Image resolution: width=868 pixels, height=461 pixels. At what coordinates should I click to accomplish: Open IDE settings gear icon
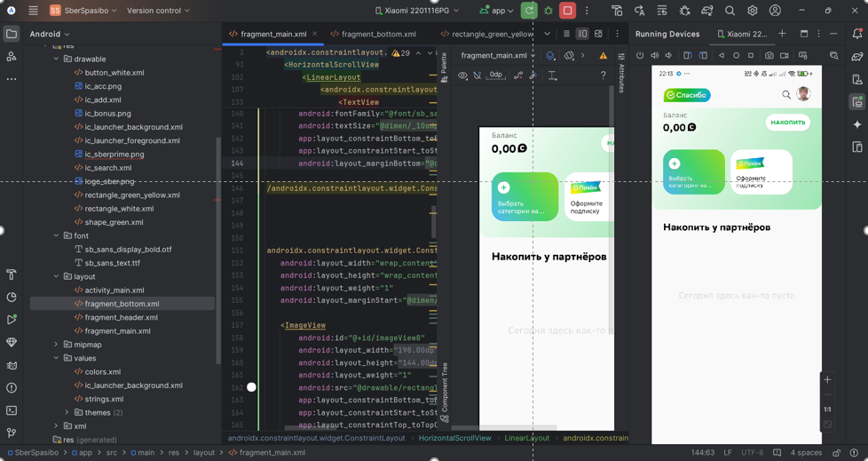pyautogui.click(x=752, y=11)
